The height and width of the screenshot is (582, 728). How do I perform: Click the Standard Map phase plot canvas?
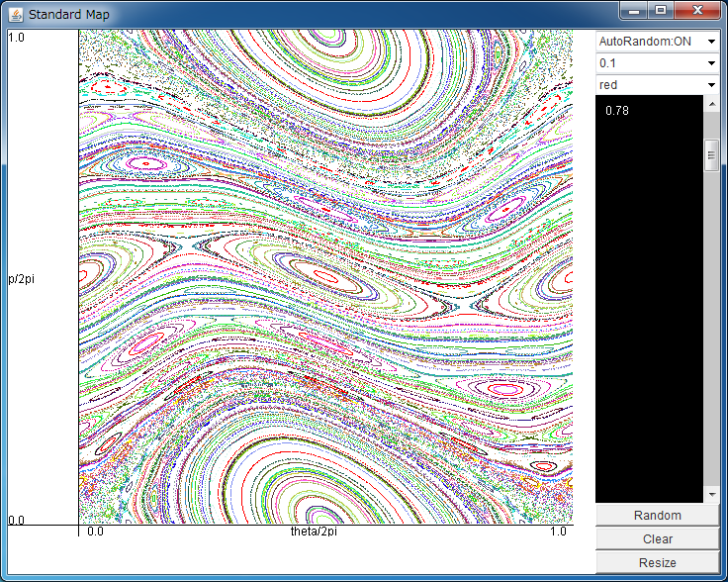[x=326, y=277]
